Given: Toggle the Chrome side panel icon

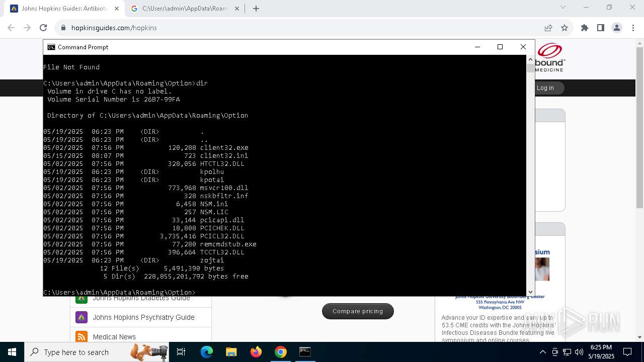Looking at the screenshot, I should tap(601, 28).
